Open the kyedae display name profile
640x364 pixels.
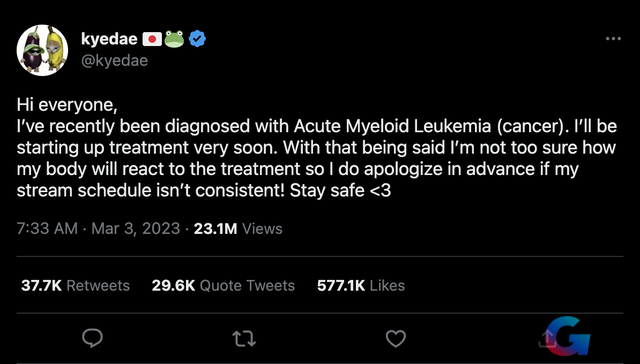(x=109, y=39)
